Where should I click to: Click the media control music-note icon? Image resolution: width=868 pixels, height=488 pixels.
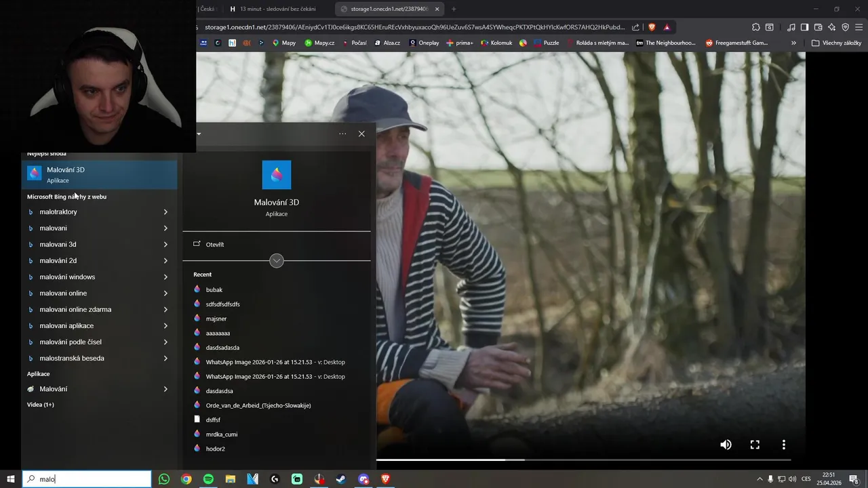pyautogui.click(x=791, y=27)
